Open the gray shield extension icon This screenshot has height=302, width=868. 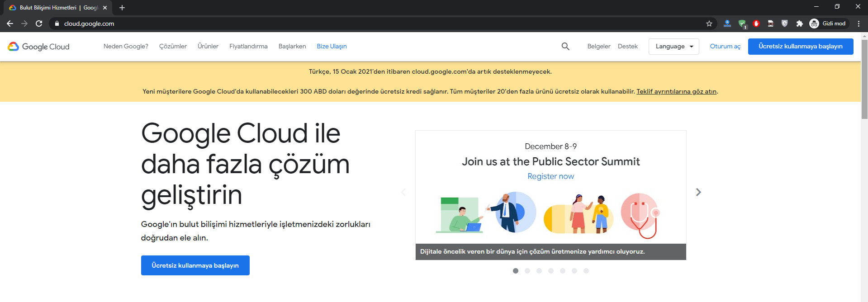point(785,24)
